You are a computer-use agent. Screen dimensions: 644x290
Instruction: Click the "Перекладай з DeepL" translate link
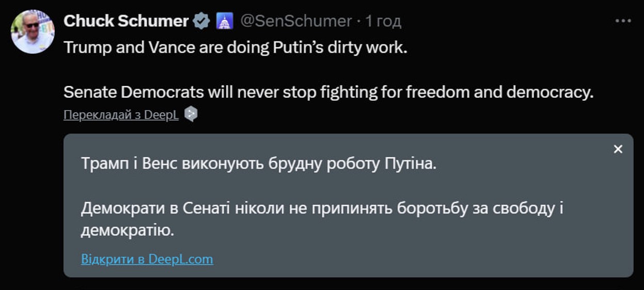coord(121,115)
